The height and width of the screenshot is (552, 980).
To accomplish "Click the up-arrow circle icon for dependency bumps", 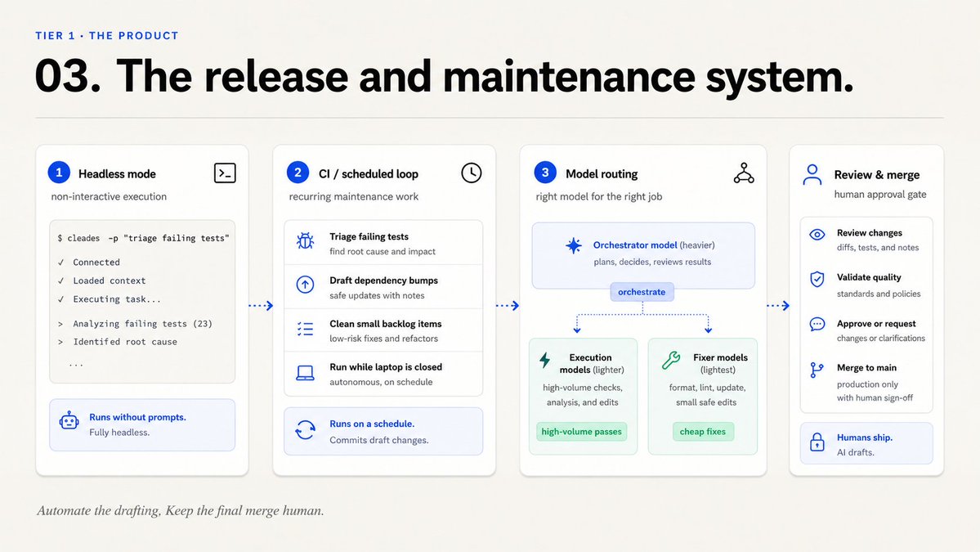I will (305, 285).
